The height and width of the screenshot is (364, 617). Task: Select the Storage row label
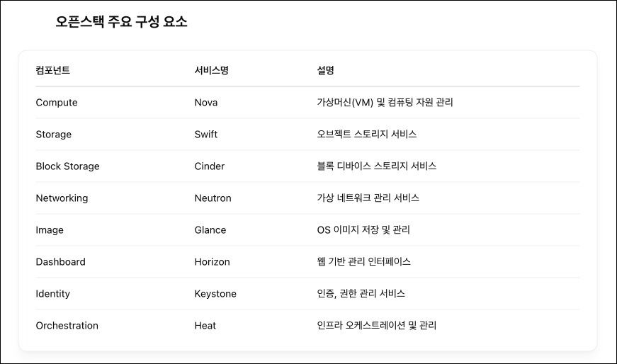click(54, 135)
